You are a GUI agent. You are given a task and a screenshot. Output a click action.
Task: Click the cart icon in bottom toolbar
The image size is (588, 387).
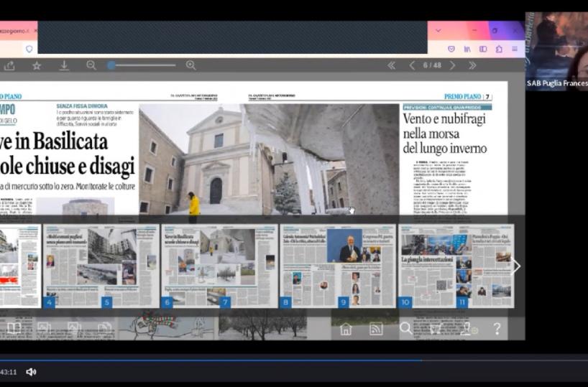436,329
